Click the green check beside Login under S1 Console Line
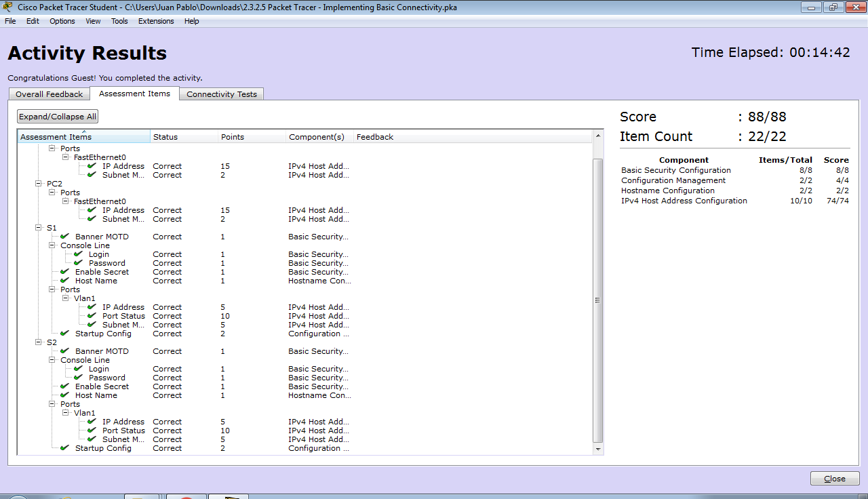This screenshot has width=868, height=499. click(77, 254)
